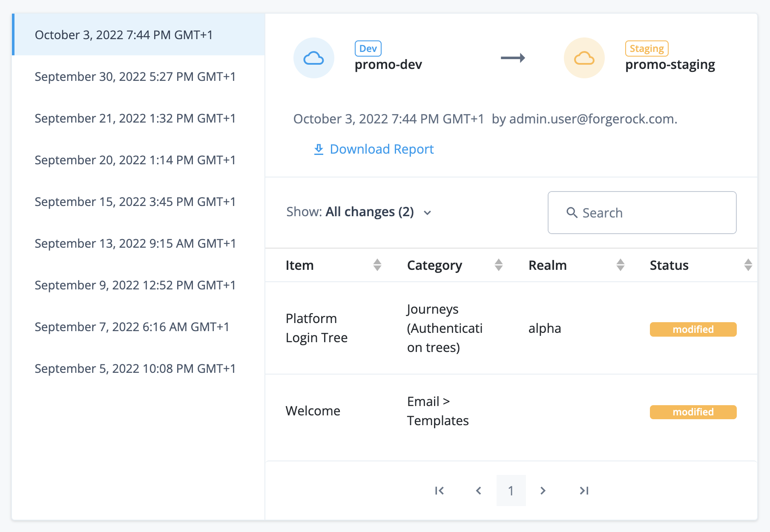This screenshot has height=532, width=770.
Task: Click the magnifier icon in the search box
Action: (x=571, y=212)
